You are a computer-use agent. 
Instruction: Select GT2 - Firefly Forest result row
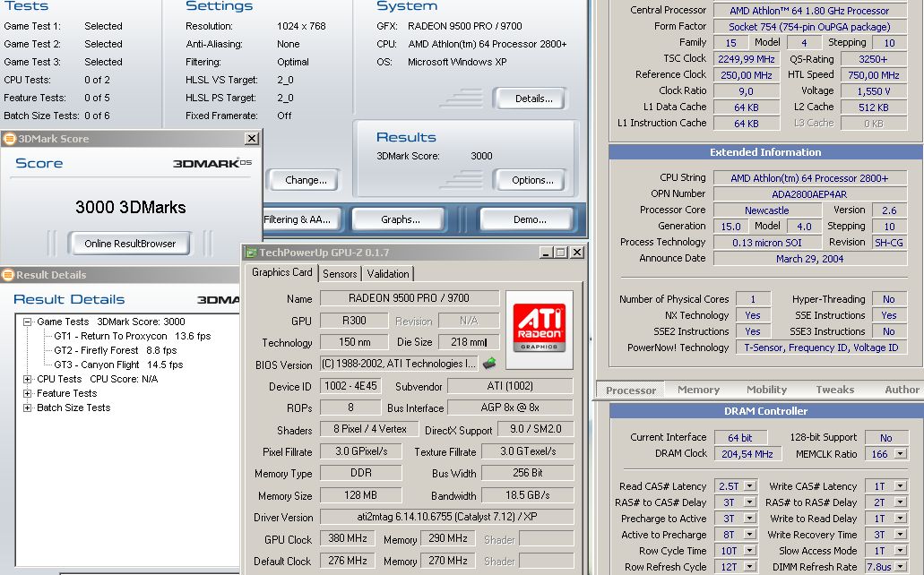click(x=115, y=350)
